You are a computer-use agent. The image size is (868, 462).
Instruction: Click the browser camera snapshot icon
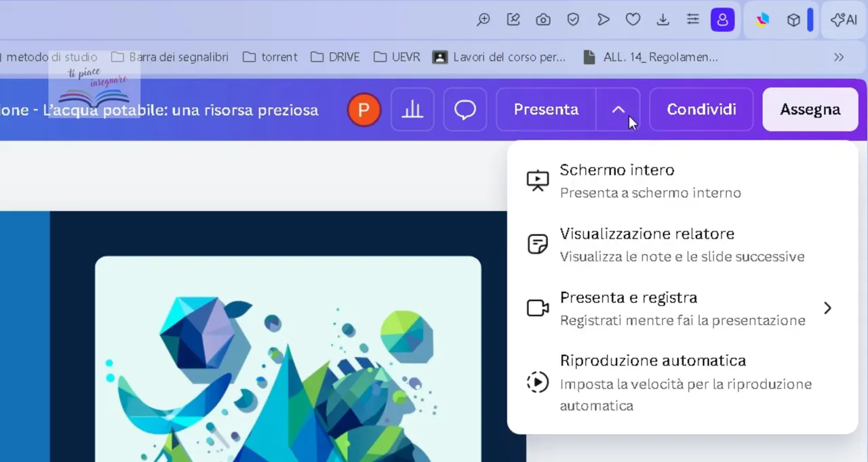[x=543, y=20]
